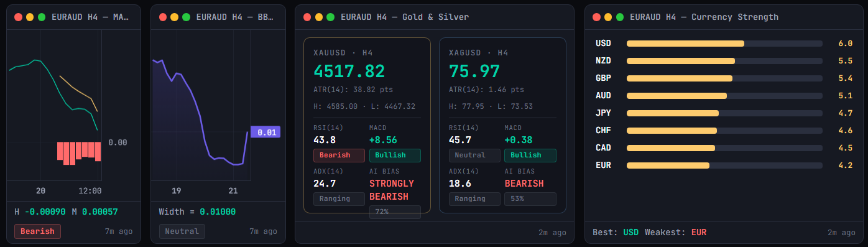Viewport: 868px width, 247px height.
Task: Click the Width = 0.01000 readout
Action: click(x=197, y=212)
